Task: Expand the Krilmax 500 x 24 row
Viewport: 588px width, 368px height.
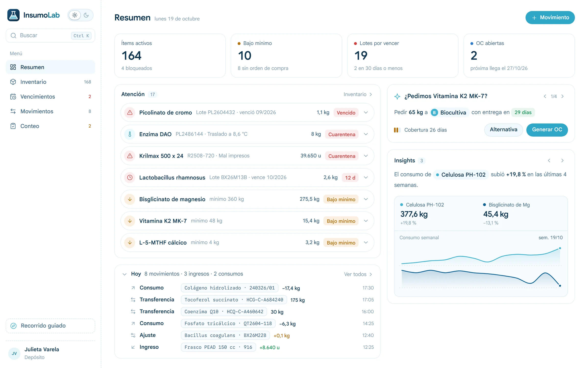Action: tap(366, 156)
